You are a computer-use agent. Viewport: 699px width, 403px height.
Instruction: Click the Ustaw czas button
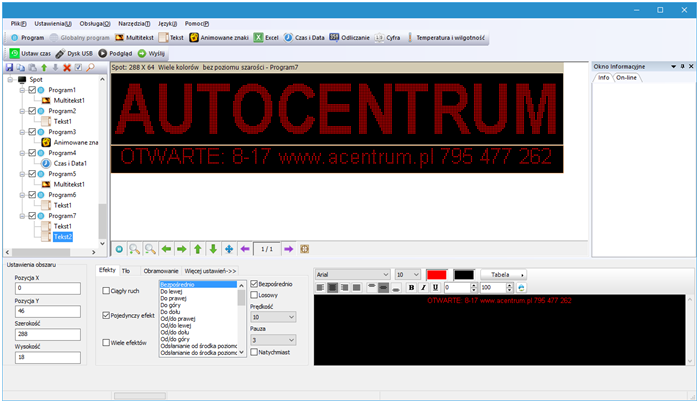[x=30, y=53]
